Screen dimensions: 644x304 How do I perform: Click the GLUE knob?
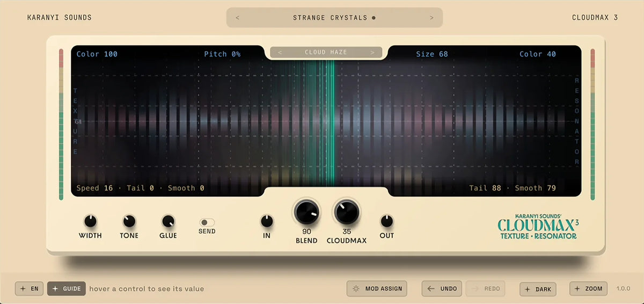pyautogui.click(x=168, y=221)
